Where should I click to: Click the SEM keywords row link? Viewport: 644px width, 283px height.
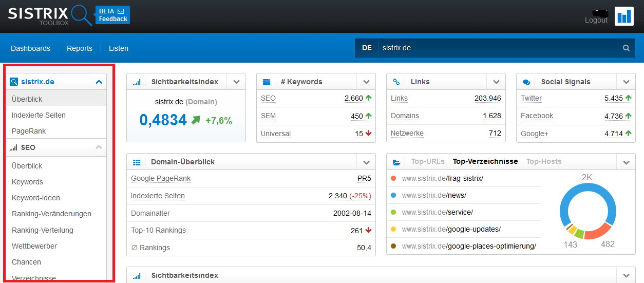coord(268,116)
